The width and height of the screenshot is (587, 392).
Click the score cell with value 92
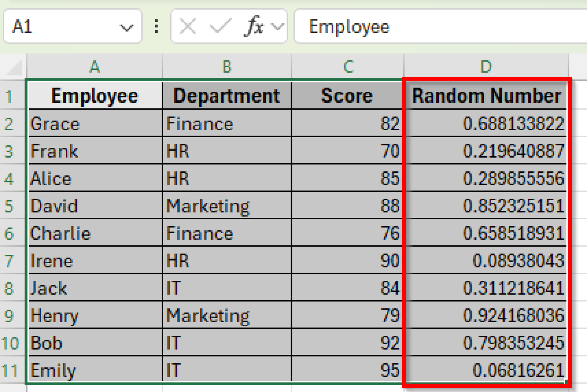click(x=347, y=343)
